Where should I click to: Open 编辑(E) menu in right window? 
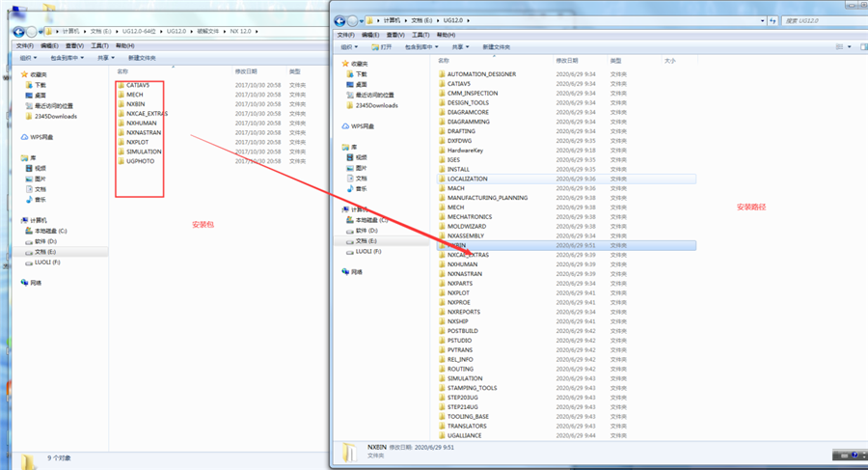click(x=370, y=35)
